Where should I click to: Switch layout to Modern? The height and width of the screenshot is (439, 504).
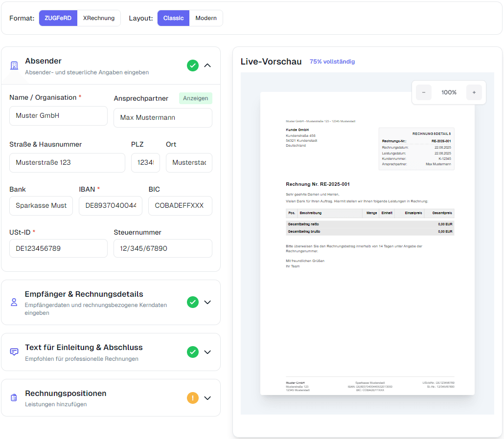point(206,18)
